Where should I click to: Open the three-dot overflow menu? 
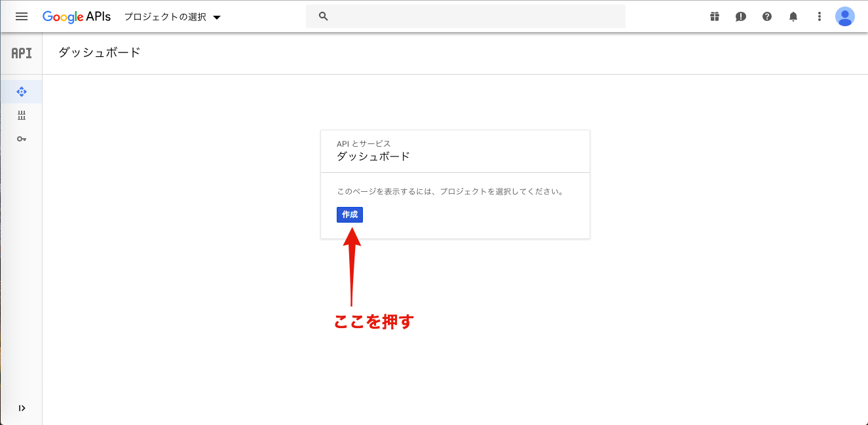tap(819, 16)
